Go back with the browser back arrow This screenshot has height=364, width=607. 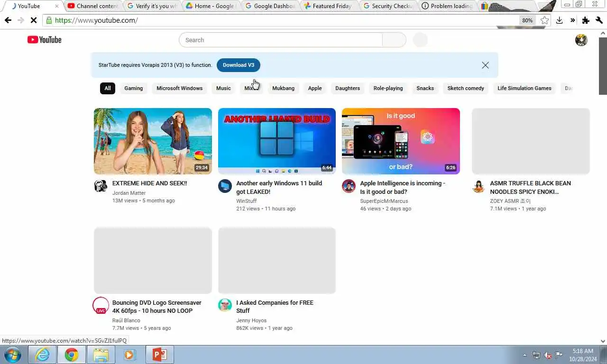point(8,20)
